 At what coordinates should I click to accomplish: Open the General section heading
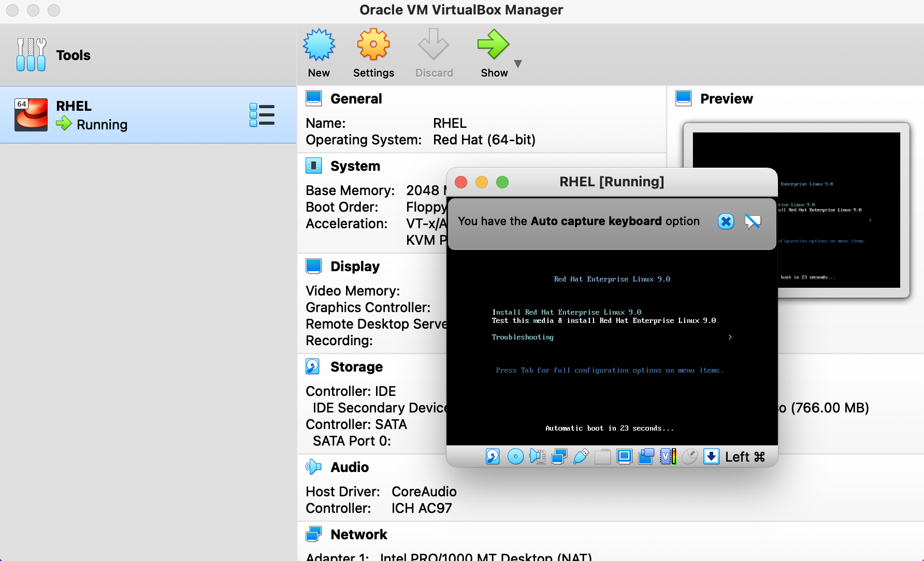coord(356,99)
